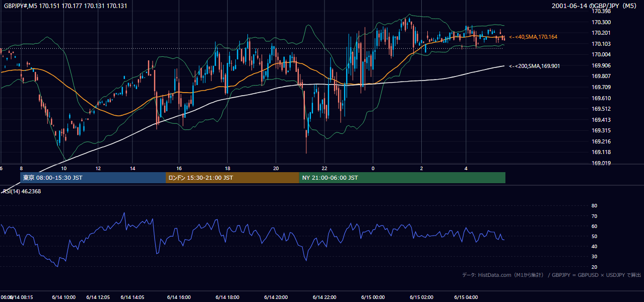Click the 6/15 00:00 time axis label
644x302 pixels.
pos(373,297)
